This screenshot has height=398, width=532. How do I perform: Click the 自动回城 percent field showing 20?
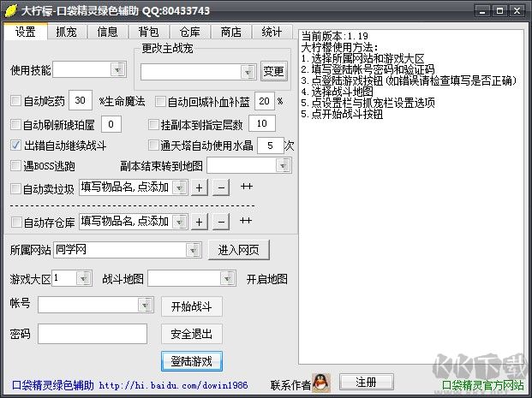point(265,101)
